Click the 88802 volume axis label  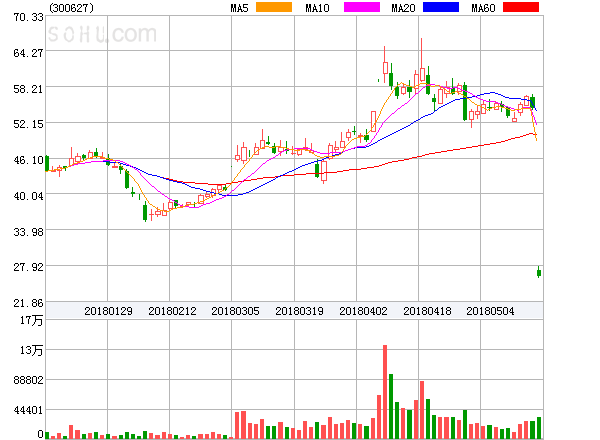point(28,380)
